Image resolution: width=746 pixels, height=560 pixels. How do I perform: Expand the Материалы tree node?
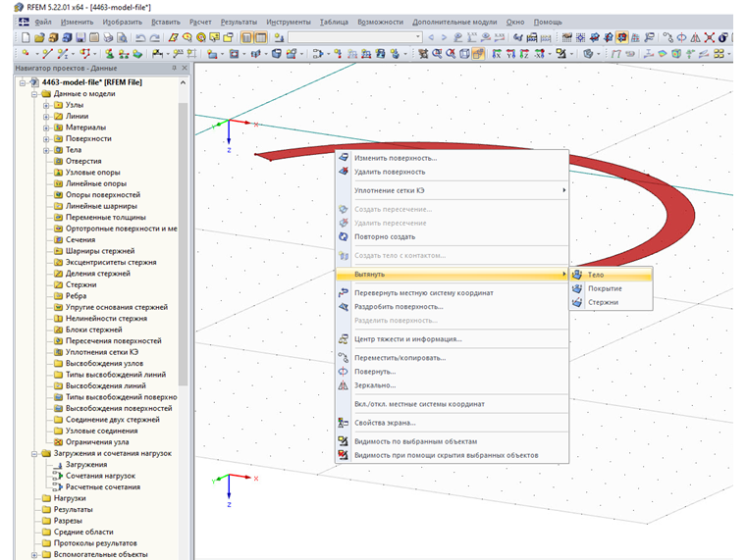46,127
